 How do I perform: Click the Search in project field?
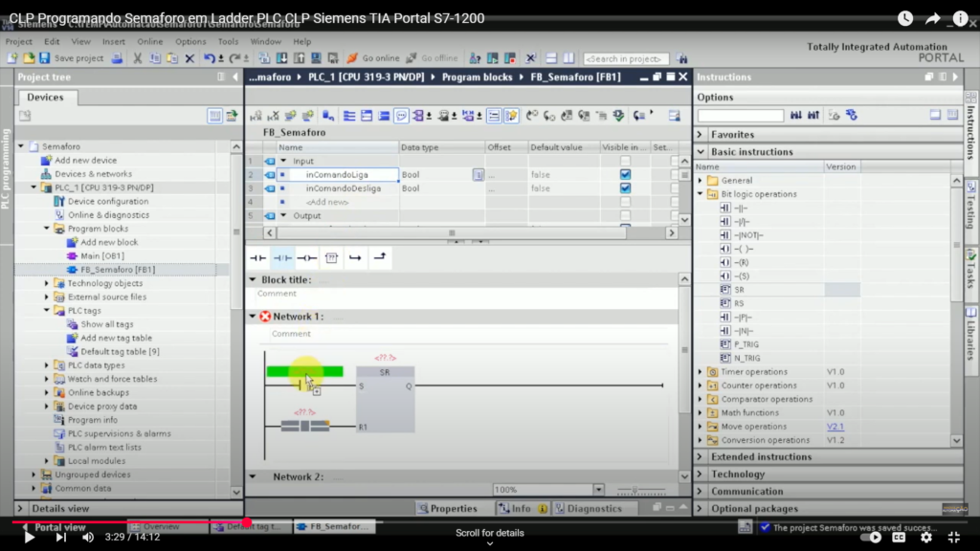(625, 58)
